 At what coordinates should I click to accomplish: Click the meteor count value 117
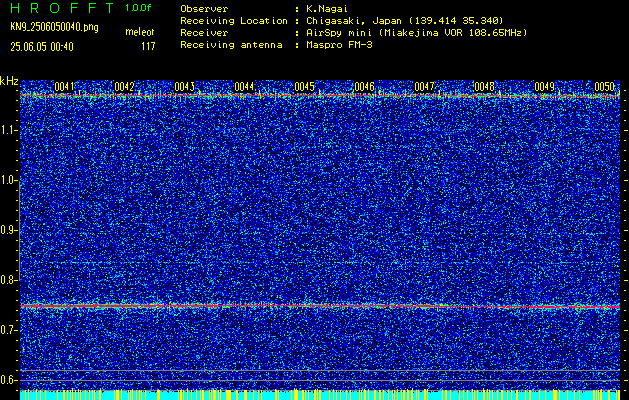[148, 47]
